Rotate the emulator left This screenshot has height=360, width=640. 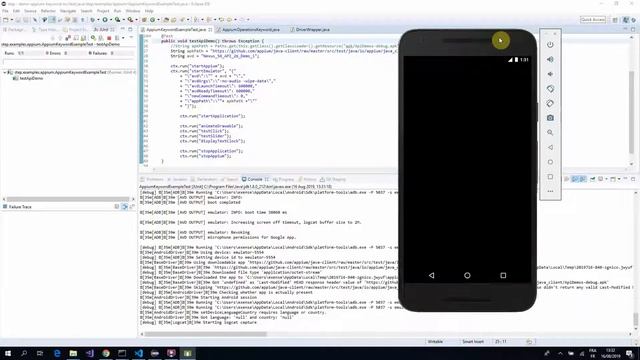550,89
